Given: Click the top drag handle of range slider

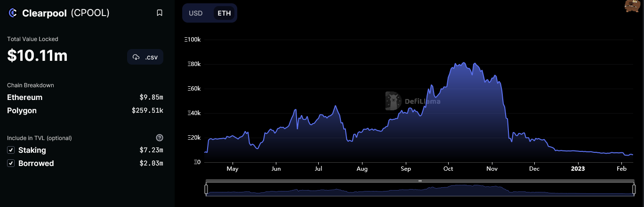Looking at the screenshot, I should click(420, 181).
